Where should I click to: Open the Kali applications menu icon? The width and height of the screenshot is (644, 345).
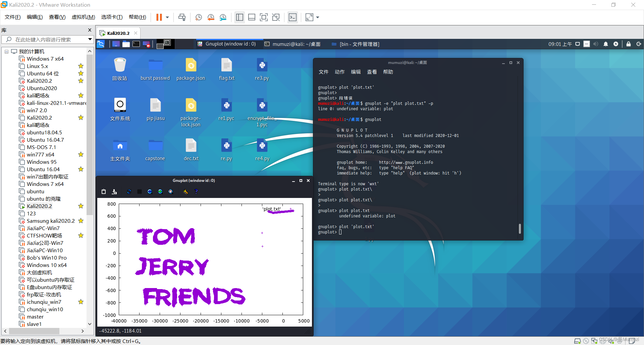click(x=101, y=44)
